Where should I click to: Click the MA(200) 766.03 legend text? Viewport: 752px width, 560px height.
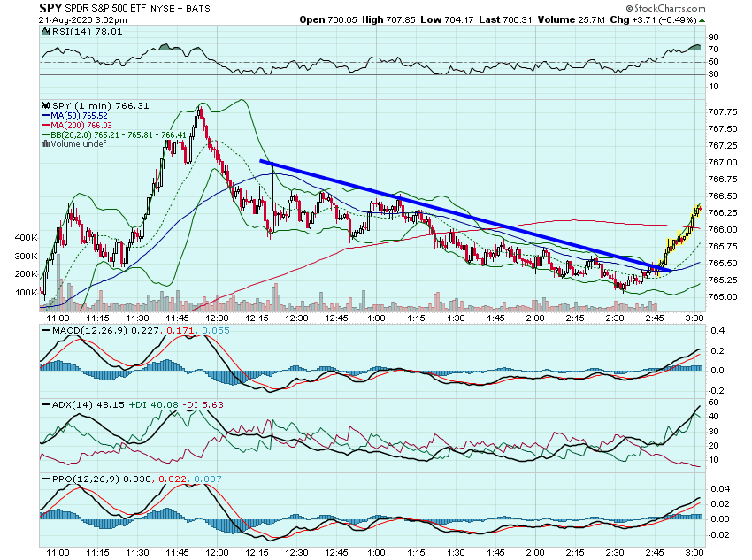[81, 125]
